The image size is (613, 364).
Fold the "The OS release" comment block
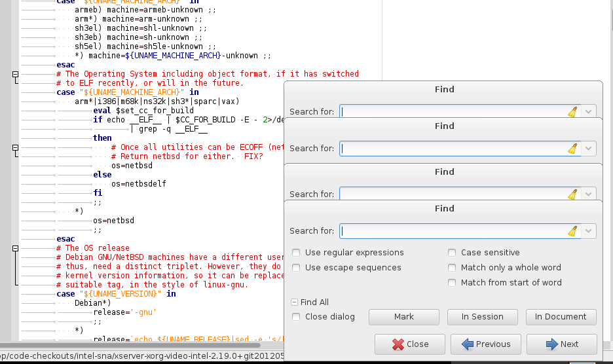click(x=16, y=249)
